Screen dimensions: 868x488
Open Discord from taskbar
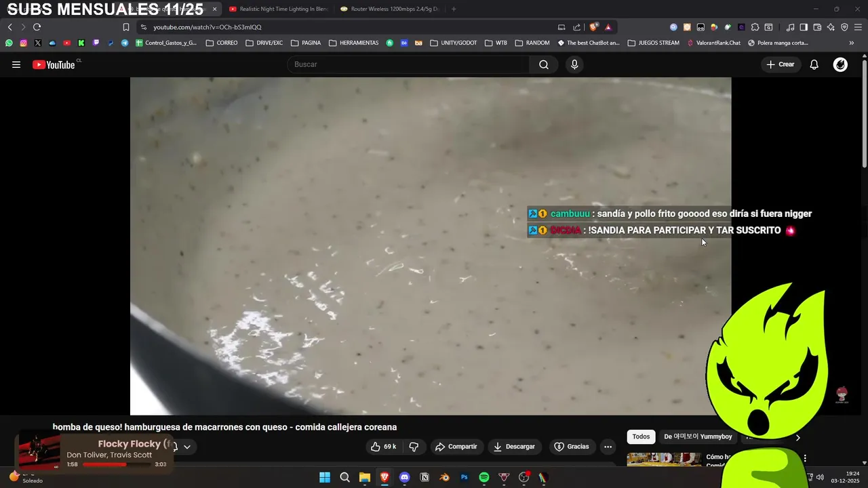point(405,477)
